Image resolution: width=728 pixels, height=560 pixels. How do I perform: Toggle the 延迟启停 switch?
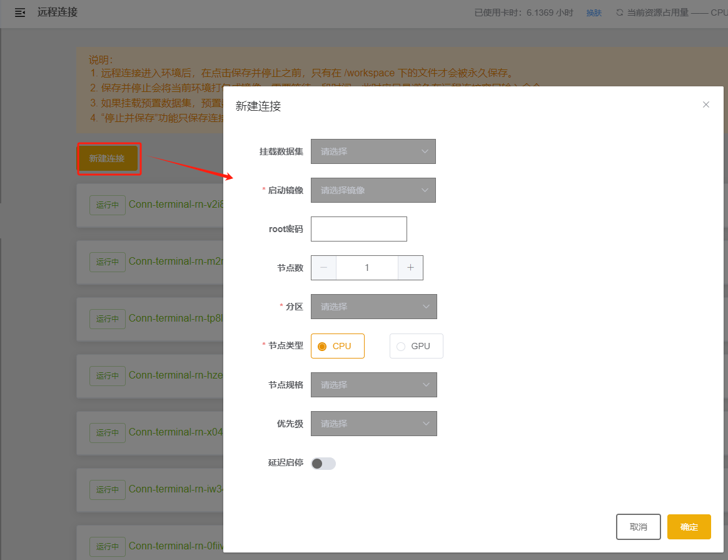(323, 463)
